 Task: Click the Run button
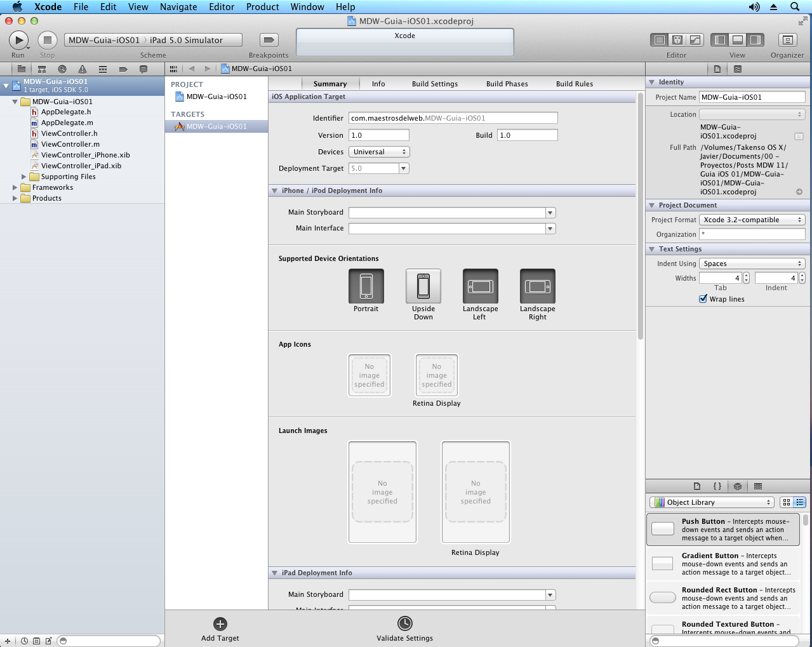(x=18, y=40)
